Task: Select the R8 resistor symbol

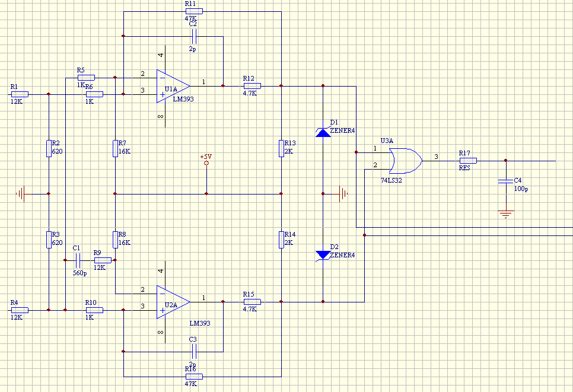Action: [x=115, y=240]
